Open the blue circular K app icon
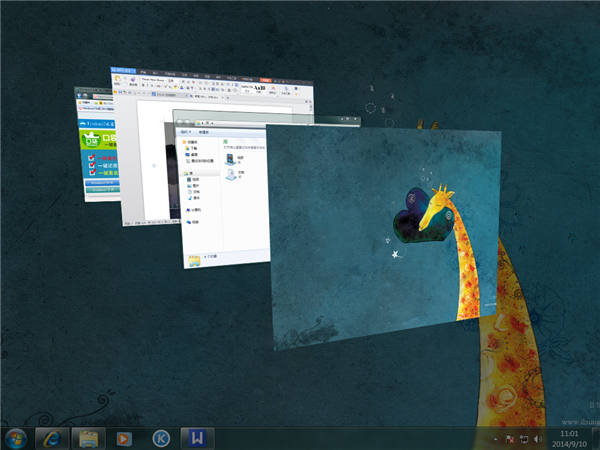 click(x=160, y=438)
